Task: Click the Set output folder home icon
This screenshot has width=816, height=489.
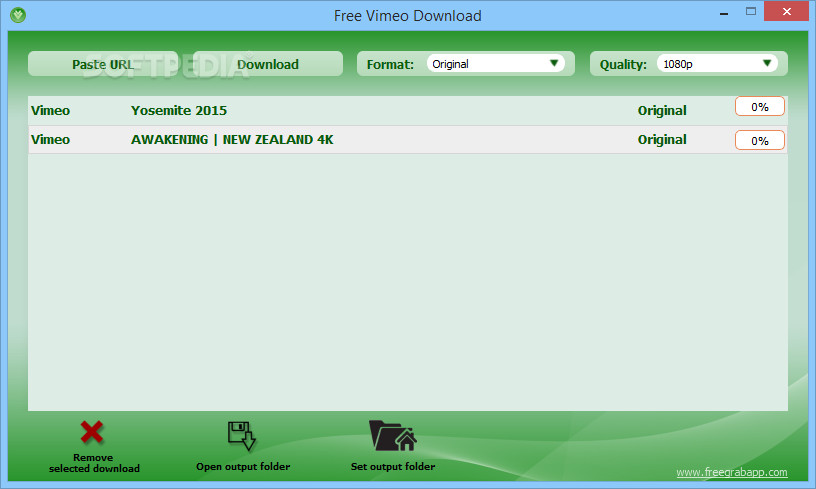Action: pyautogui.click(x=392, y=435)
